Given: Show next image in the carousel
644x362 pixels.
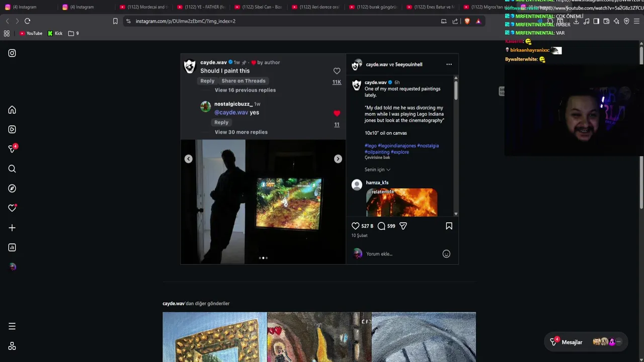Looking at the screenshot, I should point(338,159).
